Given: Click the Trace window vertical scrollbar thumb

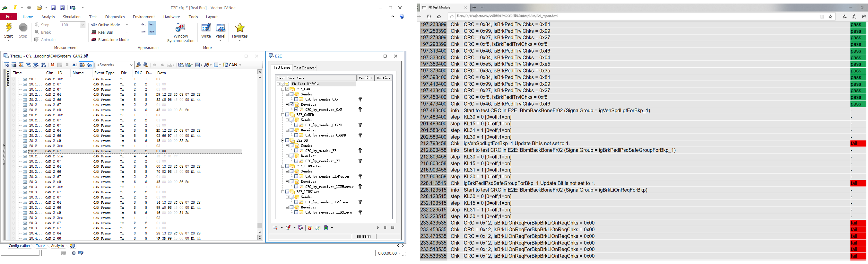Looking at the screenshot, I should pos(259,225).
